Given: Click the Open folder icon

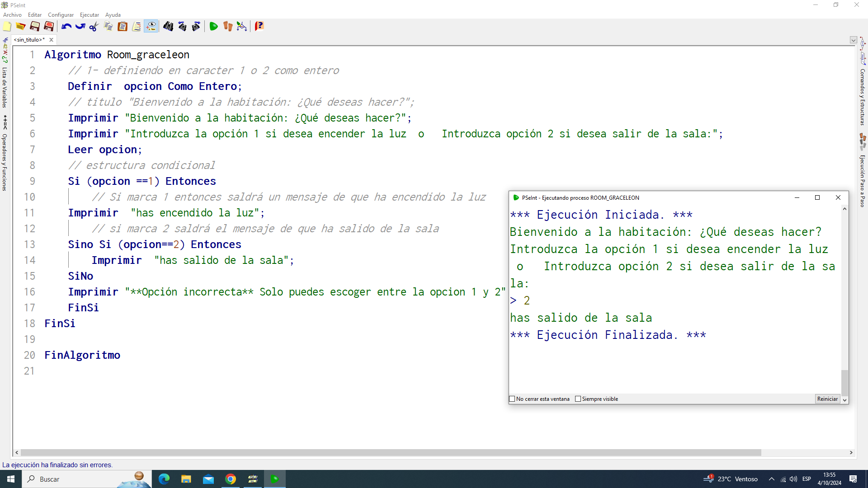Looking at the screenshot, I should click(x=21, y=27).
